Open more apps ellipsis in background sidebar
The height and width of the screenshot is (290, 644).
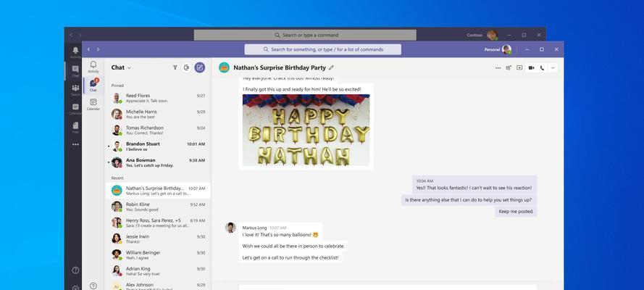point(75,144)
